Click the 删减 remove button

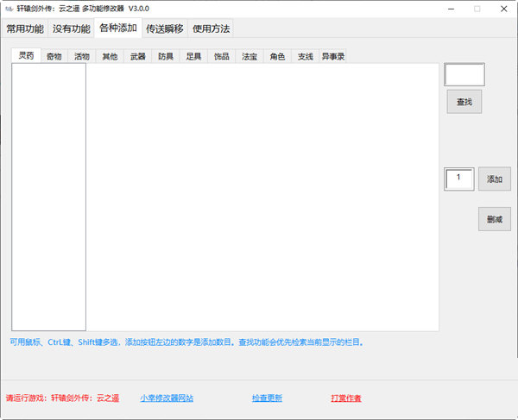[495, 219]
